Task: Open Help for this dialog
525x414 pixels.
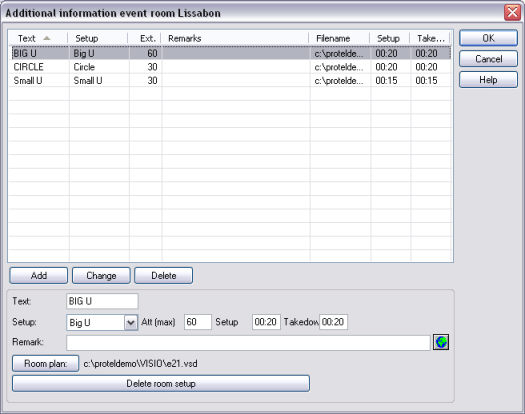Action: (488, 80)
